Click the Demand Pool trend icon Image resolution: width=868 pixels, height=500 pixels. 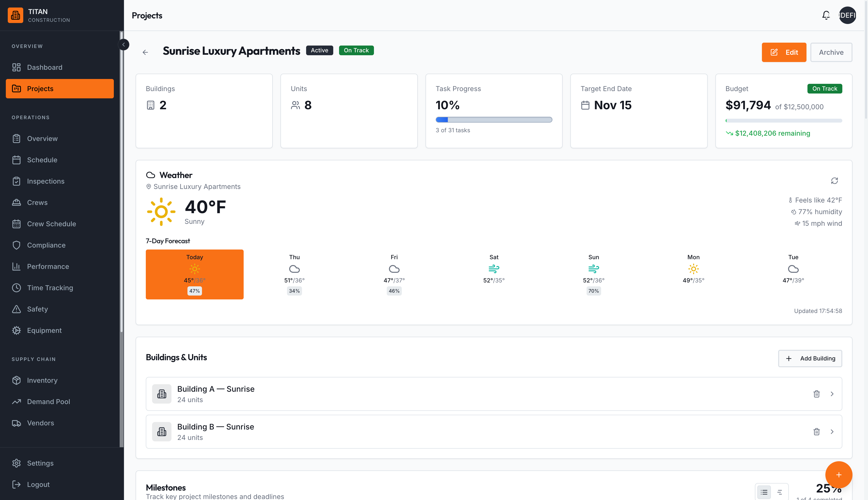(16, 401)
